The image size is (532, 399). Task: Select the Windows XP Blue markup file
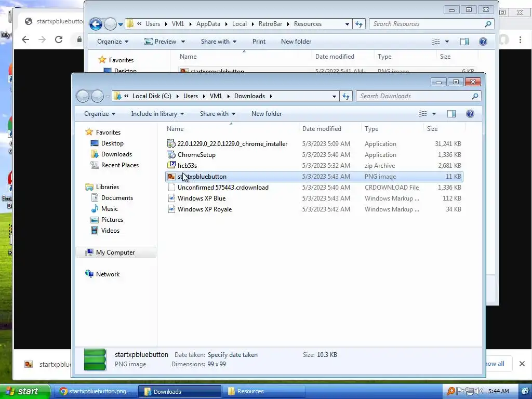[x=202, y=198]
